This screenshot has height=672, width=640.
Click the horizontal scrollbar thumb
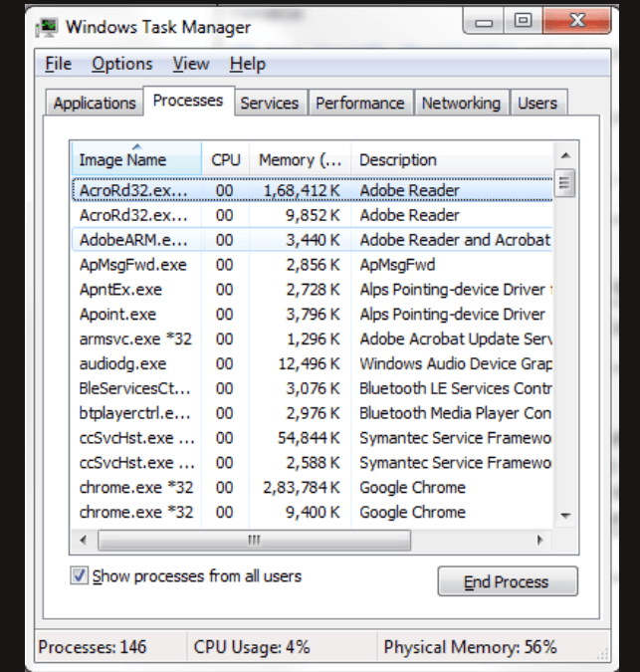point(255,540)
